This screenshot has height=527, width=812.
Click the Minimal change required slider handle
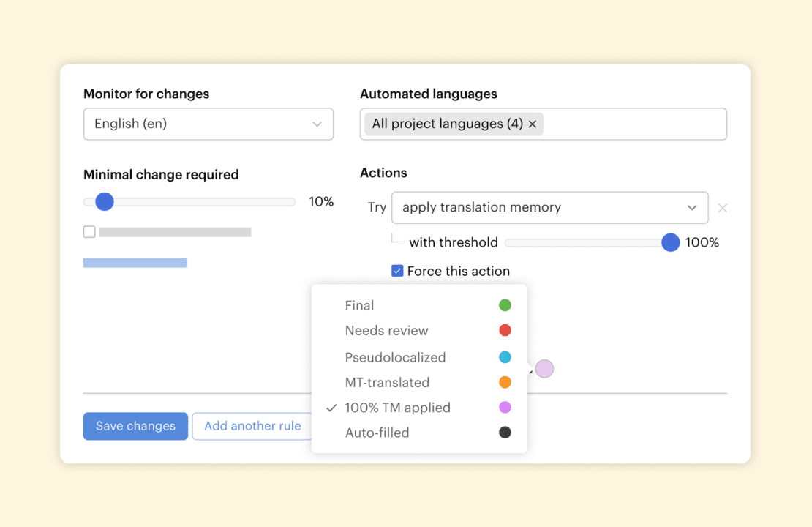pos(105,202)
